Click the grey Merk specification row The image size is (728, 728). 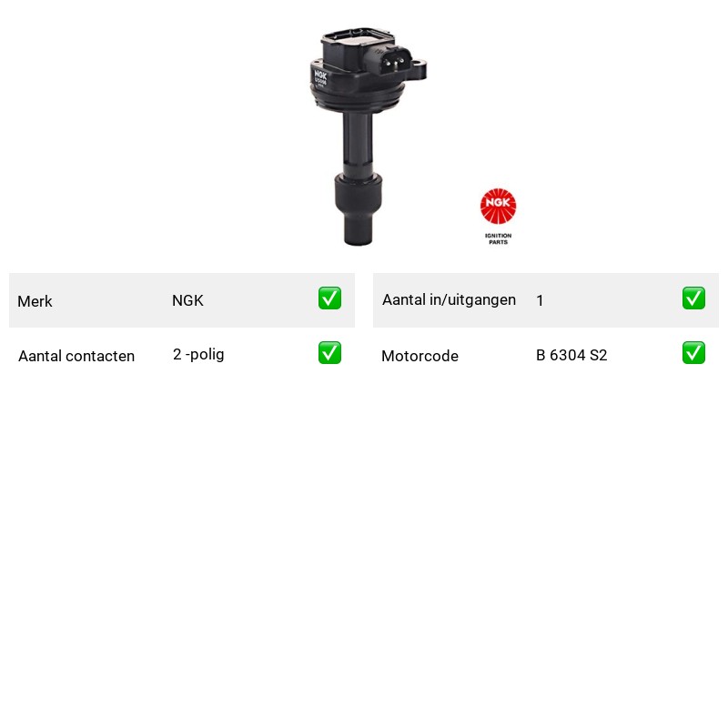click(182, 300)
